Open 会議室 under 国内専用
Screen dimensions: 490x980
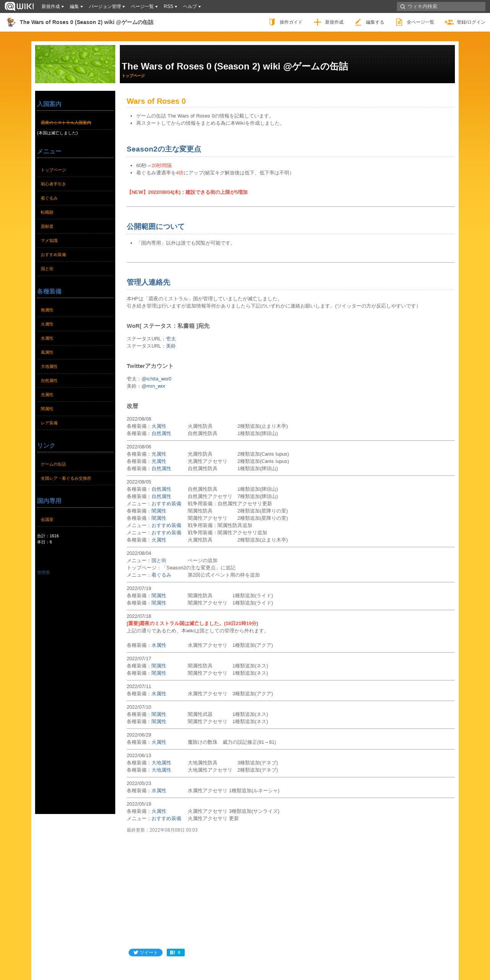click(x=47, y=519)
